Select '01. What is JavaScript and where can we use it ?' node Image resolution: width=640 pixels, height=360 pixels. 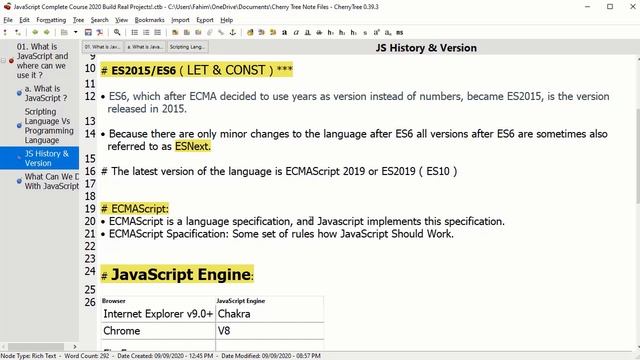click(42, 61)
